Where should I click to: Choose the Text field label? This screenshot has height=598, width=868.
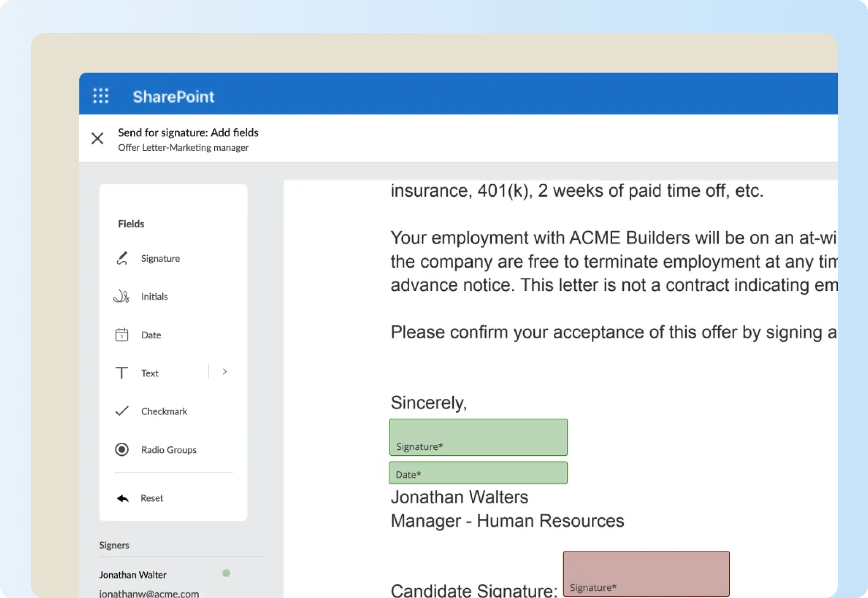pyautogui.click(x=150, y=373)
